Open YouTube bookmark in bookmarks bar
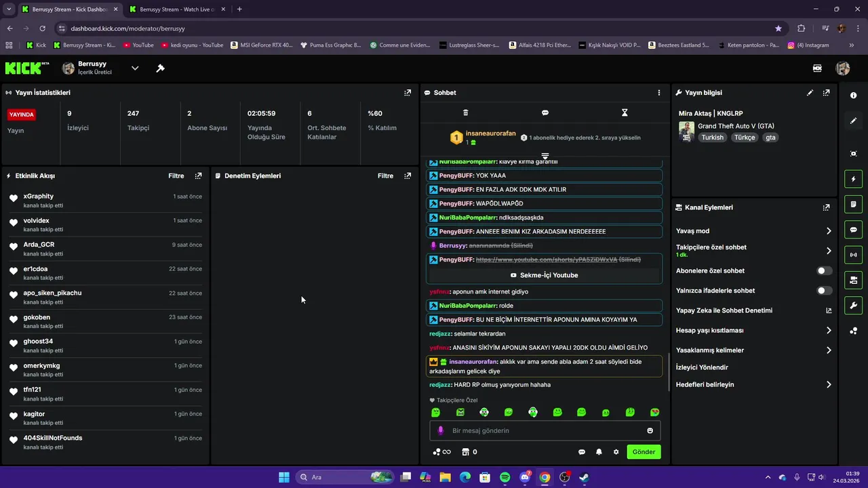The width and height of the screenshot is (868, 488). point(138,45)
